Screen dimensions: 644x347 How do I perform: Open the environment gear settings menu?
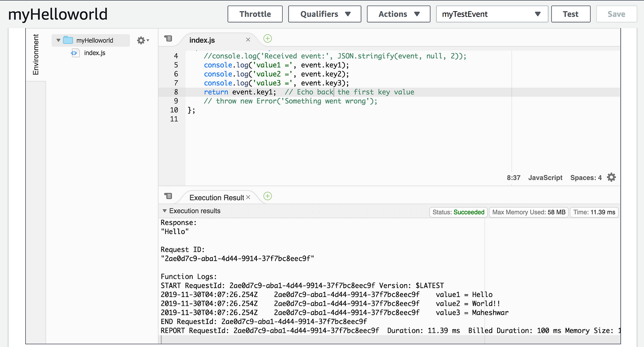pyautogui.click(x=143, y=40)
